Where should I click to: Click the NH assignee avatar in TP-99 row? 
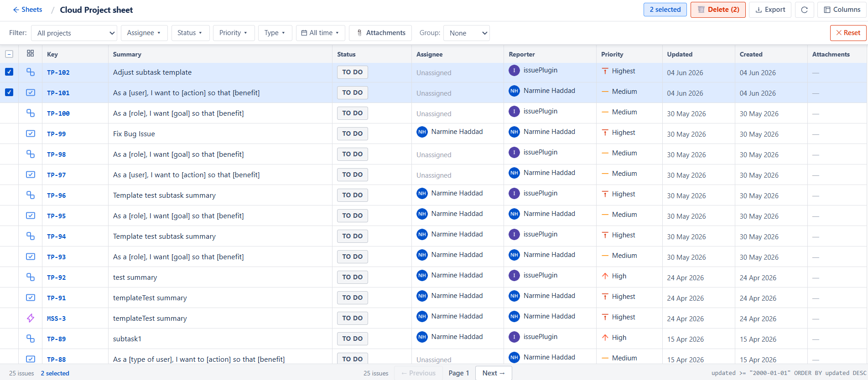coord(422,132)
